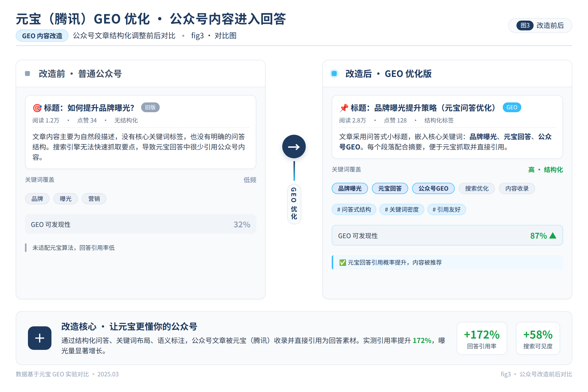
Task: Click the green 高 · 结构化 label
Action: coord(546,170)
